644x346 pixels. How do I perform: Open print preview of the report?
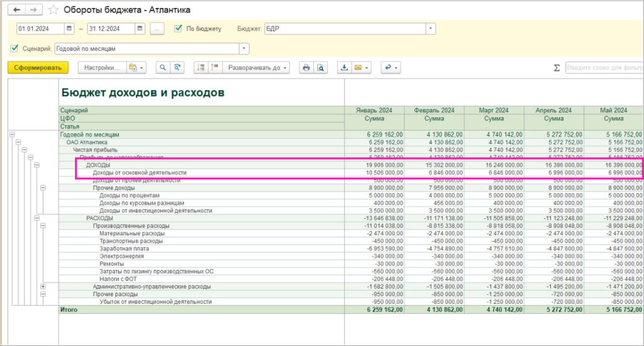point(320,67)
